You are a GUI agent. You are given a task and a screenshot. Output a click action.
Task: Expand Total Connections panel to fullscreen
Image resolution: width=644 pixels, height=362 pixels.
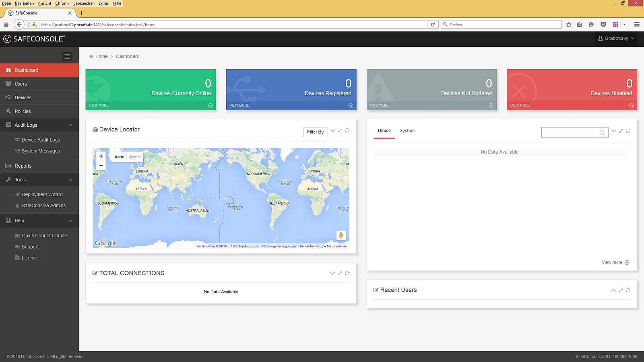(x=340, y=273)
